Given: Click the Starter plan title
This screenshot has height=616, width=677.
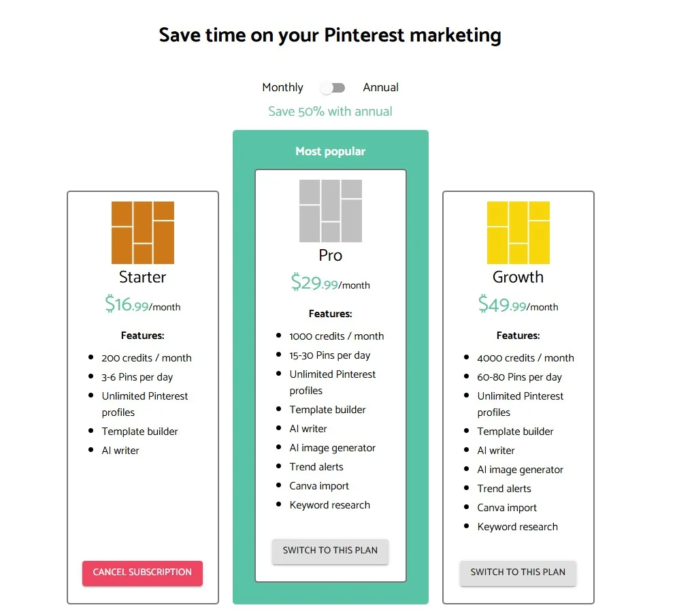Looking at the screenshot, I should 142,277.
